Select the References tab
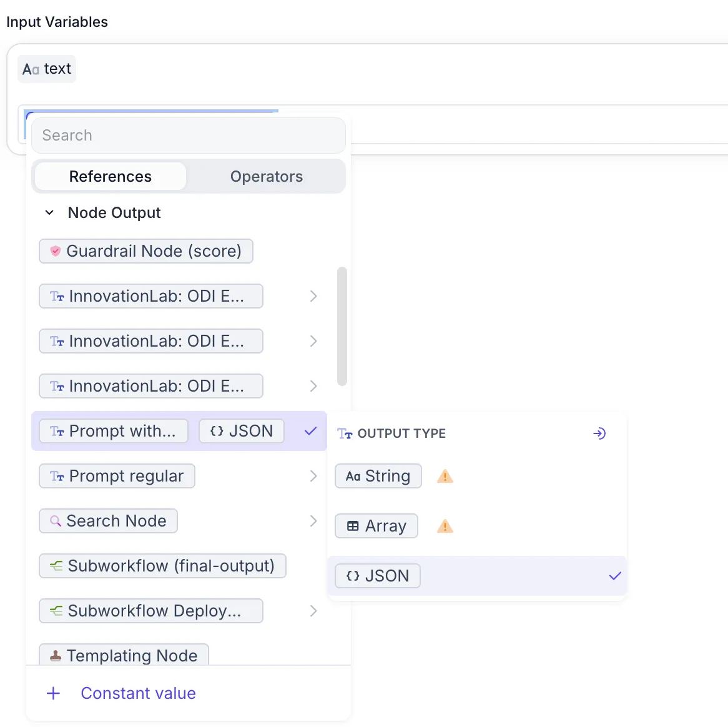The image size is (728, 727). (111, 177)
